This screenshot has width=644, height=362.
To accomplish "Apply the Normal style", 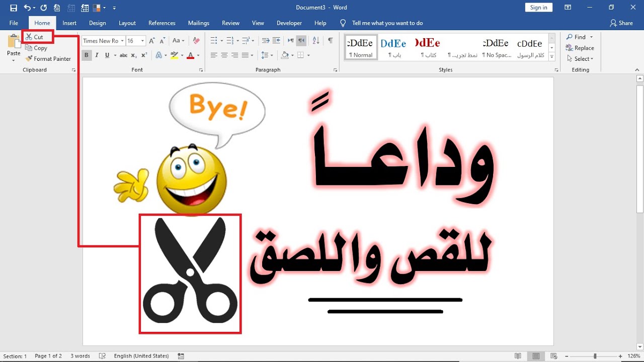I will pyautogui.click(x=361, y=47).
